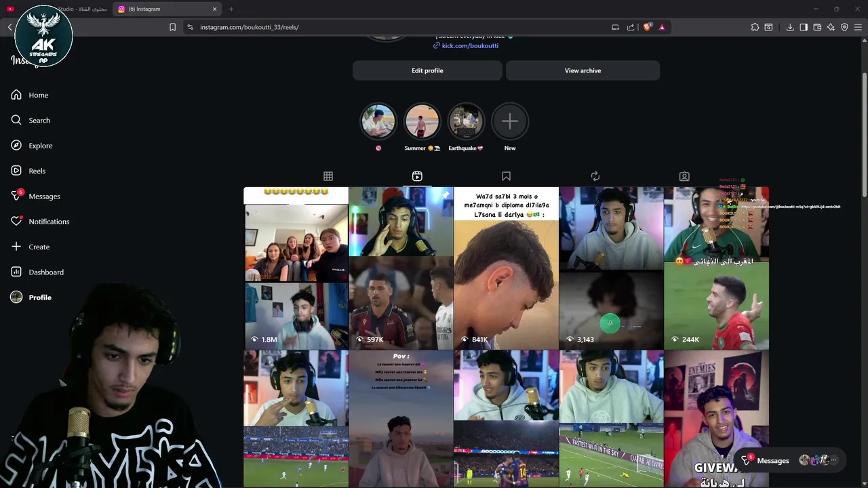Open a new browser tab
The image size is (868, 488).
coord(231,9)
